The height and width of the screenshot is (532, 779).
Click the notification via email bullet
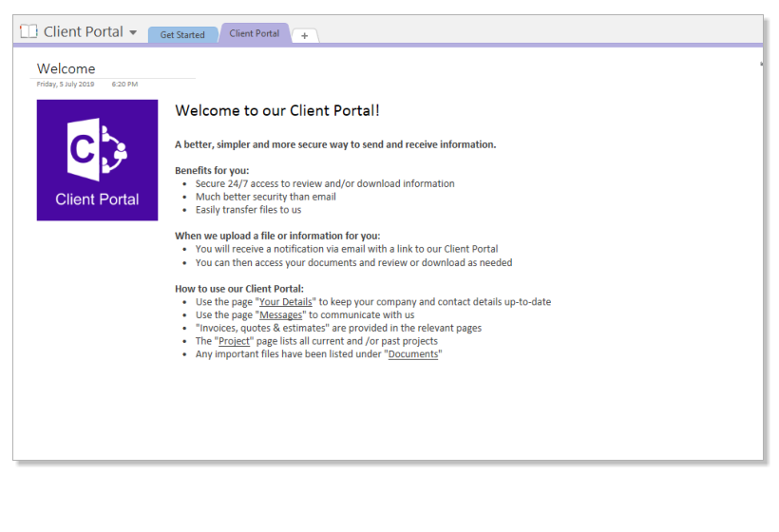coord(347,249)
